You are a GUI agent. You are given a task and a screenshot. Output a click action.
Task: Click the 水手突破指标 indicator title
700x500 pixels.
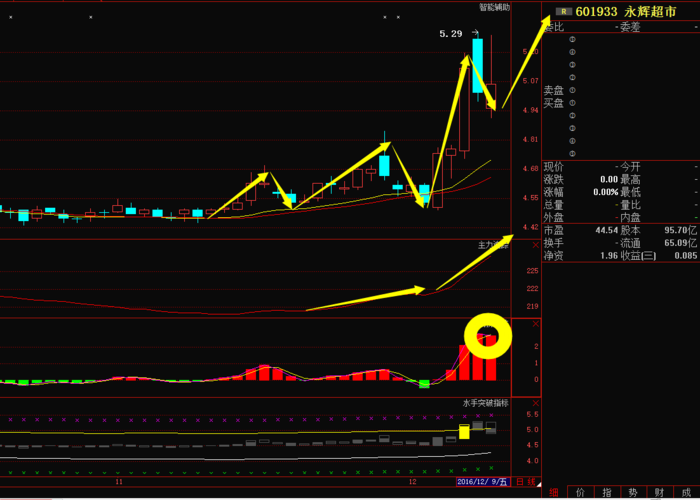tap(485, 403)
